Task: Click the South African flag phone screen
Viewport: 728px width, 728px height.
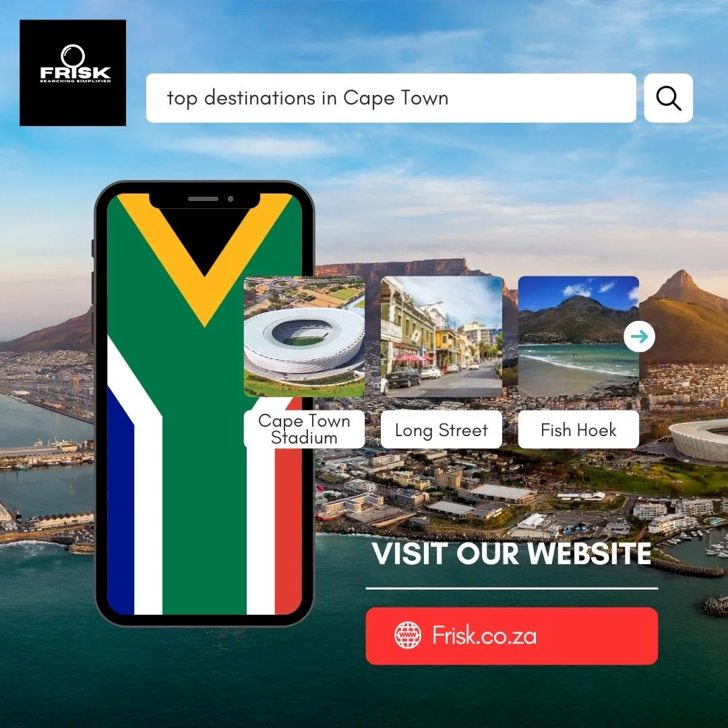Action: [204, 404]
